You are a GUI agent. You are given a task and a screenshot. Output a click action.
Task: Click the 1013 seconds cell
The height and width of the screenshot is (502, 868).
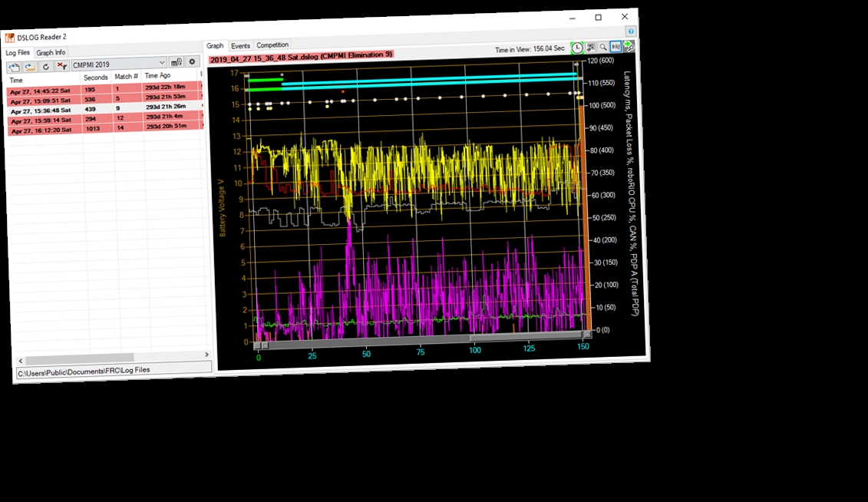coord(98,128)
